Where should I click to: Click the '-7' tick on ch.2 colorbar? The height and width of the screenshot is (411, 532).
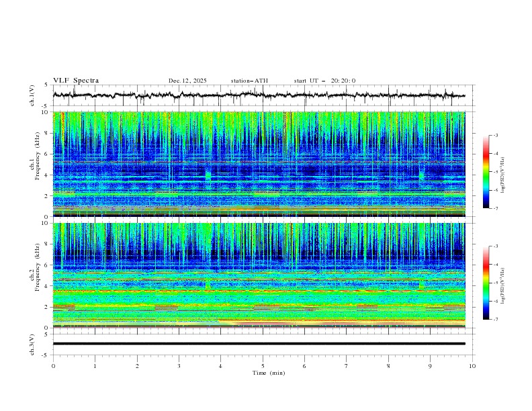[x=495, y=320]
